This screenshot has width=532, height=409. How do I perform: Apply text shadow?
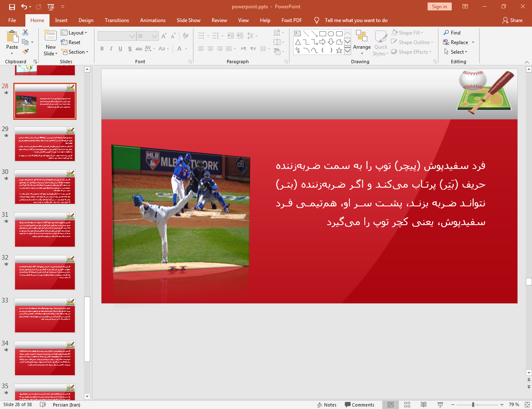point(130,49)
